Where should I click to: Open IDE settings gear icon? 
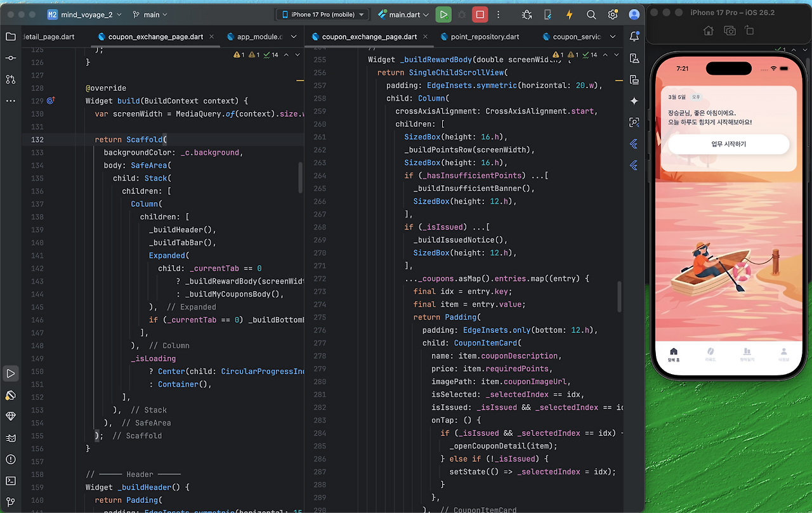coord(613,15)
